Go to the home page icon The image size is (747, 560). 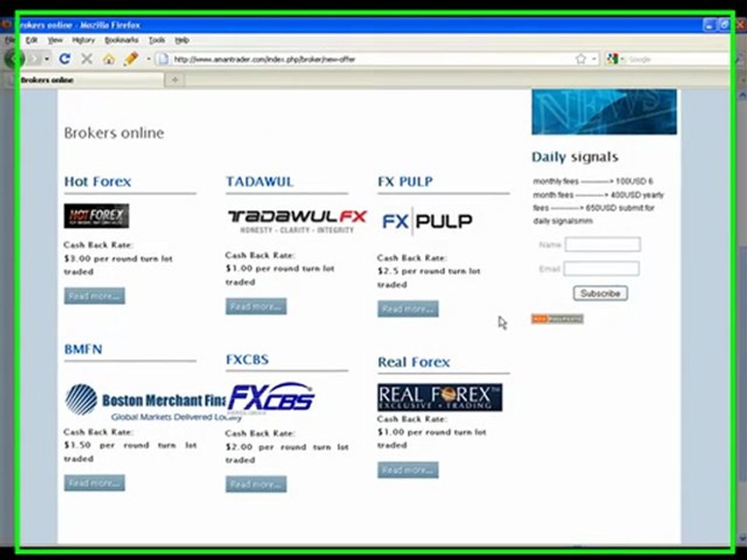point(109,59)
